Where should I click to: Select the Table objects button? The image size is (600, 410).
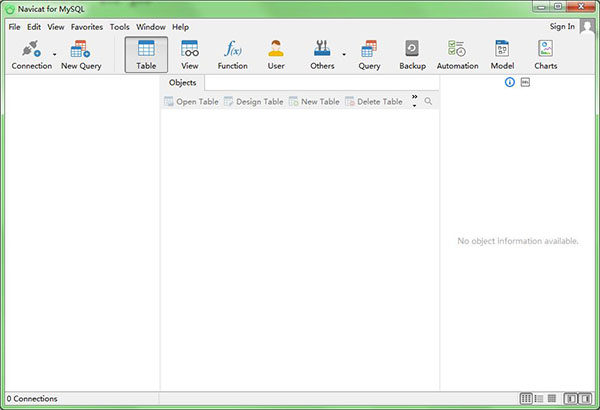coord(146,55)
